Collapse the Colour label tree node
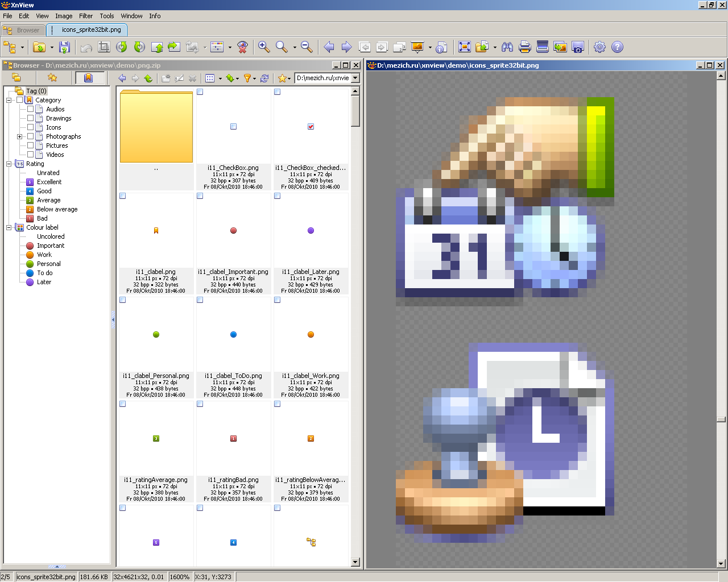Screen dimensions: 728x582 tap(9, 227)
